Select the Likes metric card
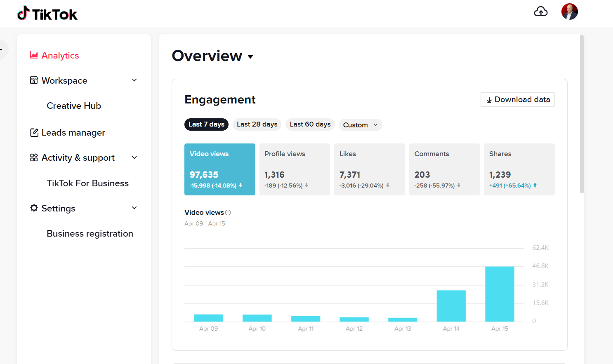Screen dimensions: 613x364 click(x=370, y=169)
